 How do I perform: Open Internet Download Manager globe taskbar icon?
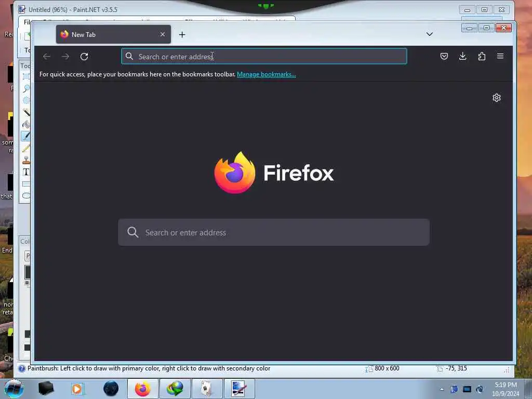175,389
